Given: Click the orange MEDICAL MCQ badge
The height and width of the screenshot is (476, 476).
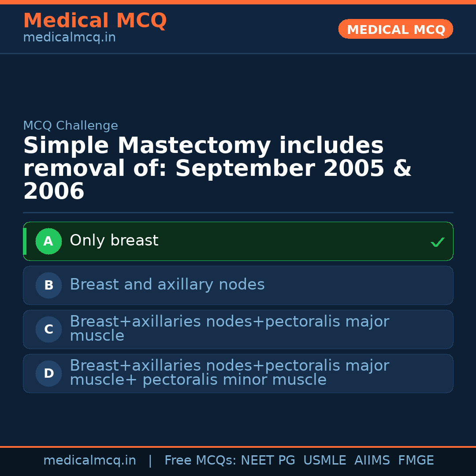Looking at the screenshot, I should click(x=395, y=29).
